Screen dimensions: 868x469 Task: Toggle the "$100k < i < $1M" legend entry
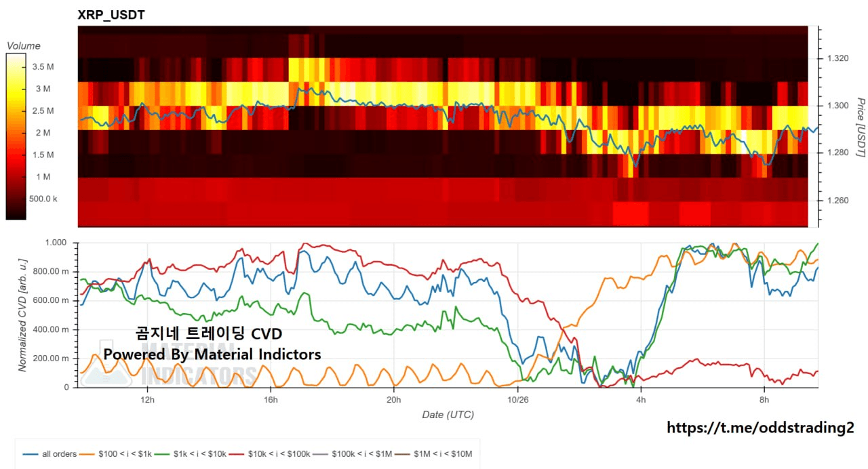click(x=353, y=453)
